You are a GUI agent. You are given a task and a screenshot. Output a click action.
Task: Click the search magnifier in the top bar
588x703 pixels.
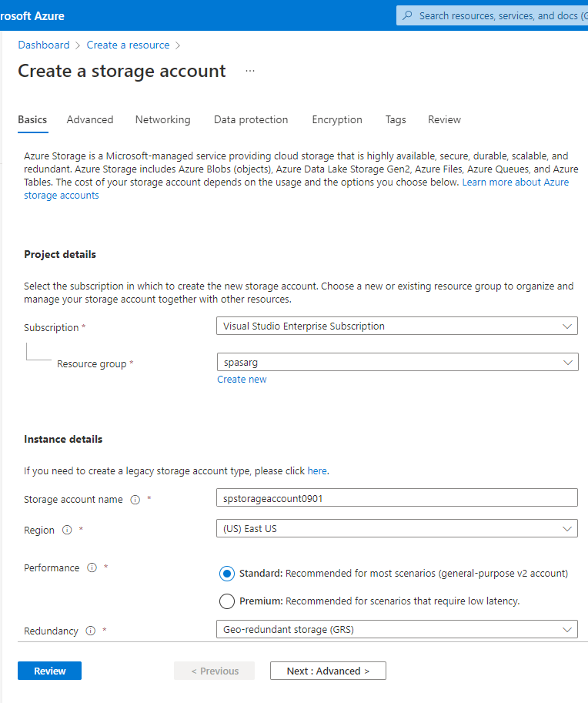pyautogui.click(x=407, y=15)
